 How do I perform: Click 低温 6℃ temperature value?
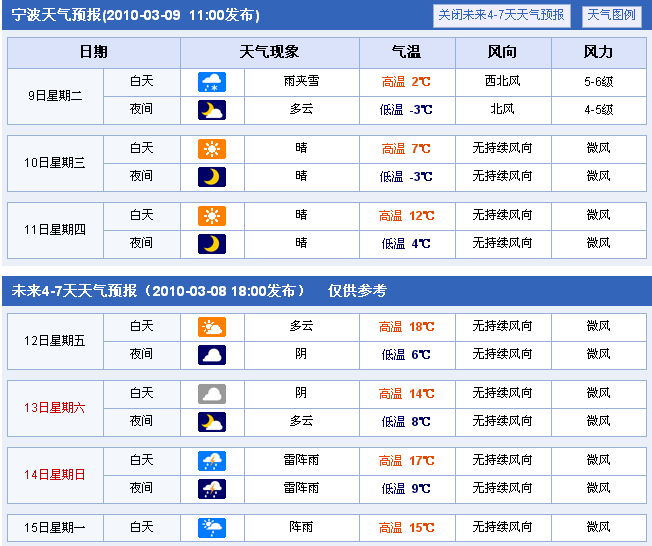[x=406, y=355]
